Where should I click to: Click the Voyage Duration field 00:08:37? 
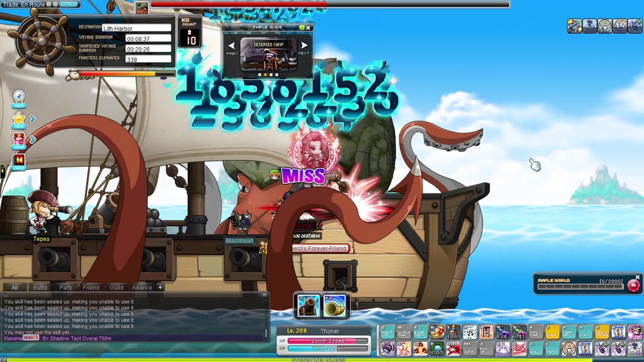pos(148,39)
